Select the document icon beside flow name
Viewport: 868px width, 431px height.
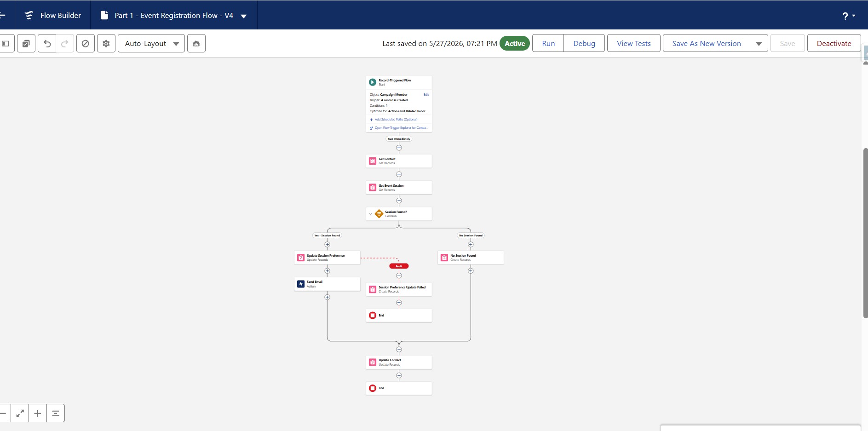pyautogui.click(x=104, y=15)
